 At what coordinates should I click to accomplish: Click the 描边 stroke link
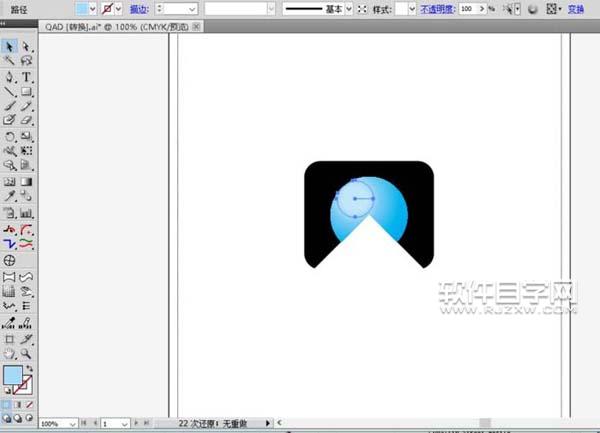tap(140, 8)
